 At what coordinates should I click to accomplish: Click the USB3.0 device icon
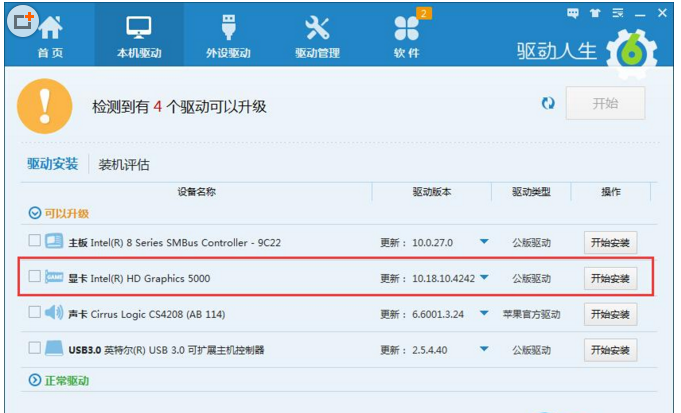tap(54, 348)
